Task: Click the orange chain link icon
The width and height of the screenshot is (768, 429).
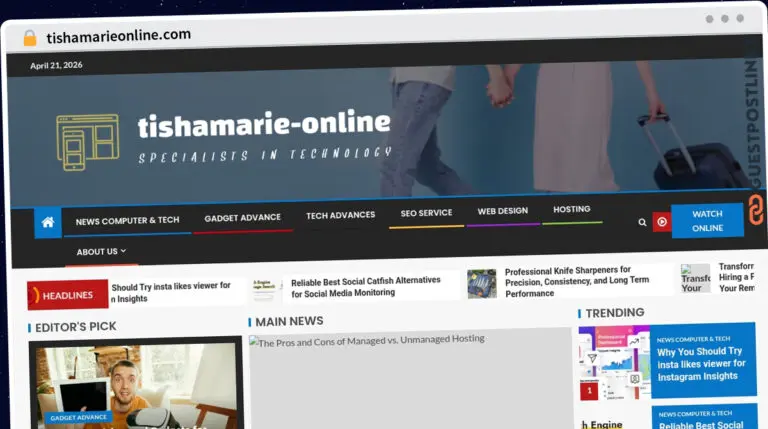Action: (756, 210)
